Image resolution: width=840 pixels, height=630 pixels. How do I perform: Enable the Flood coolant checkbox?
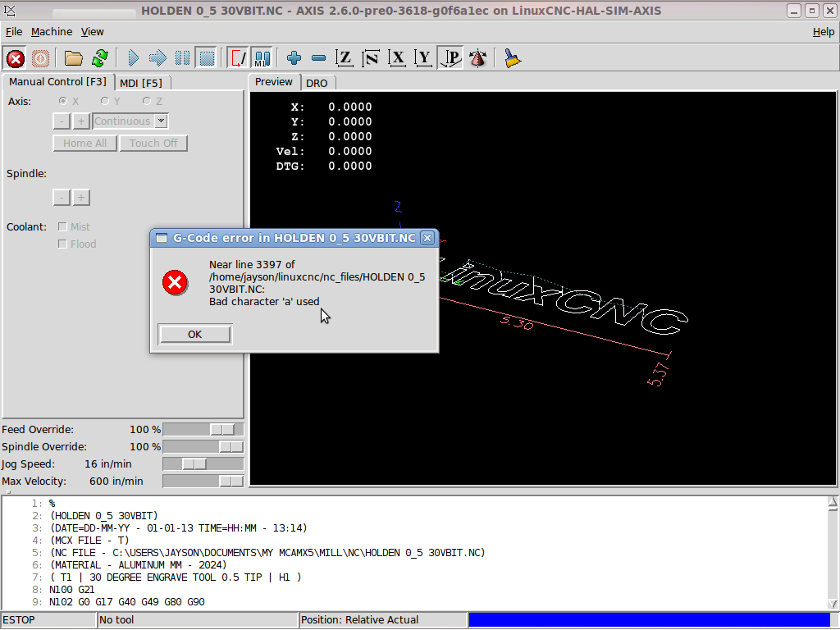click(x=62, y=244)
